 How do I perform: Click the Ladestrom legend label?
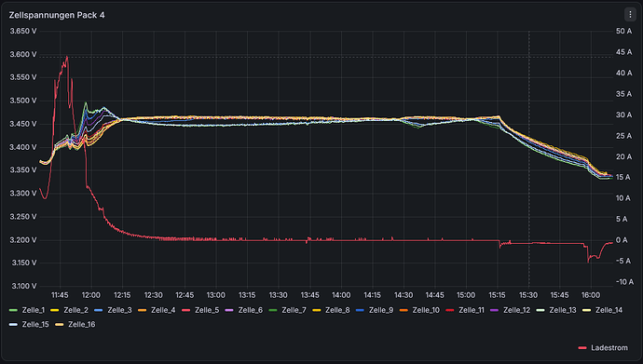coord(609,347)
